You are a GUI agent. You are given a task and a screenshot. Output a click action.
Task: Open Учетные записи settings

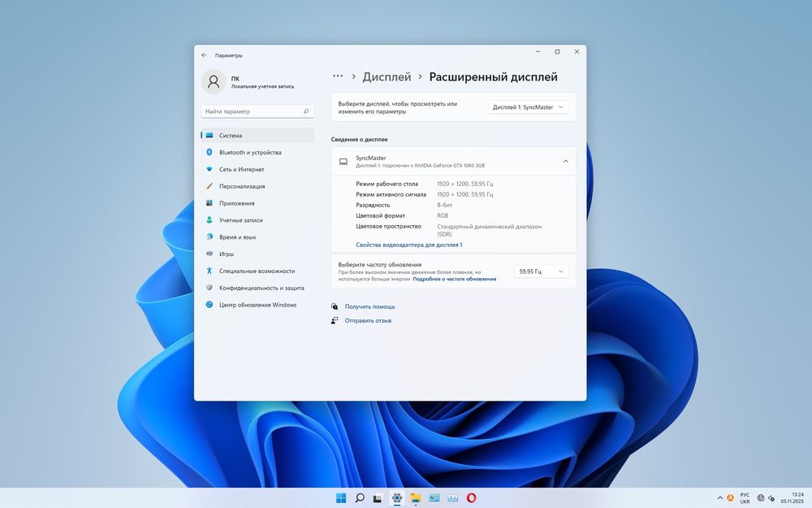(257, 220)
